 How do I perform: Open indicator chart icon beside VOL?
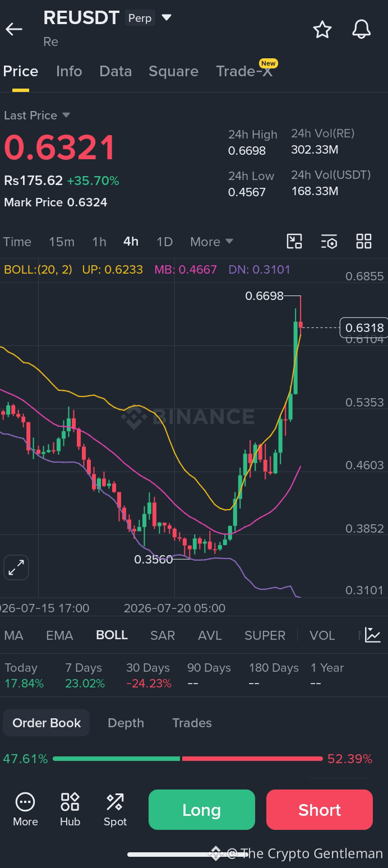373,635
